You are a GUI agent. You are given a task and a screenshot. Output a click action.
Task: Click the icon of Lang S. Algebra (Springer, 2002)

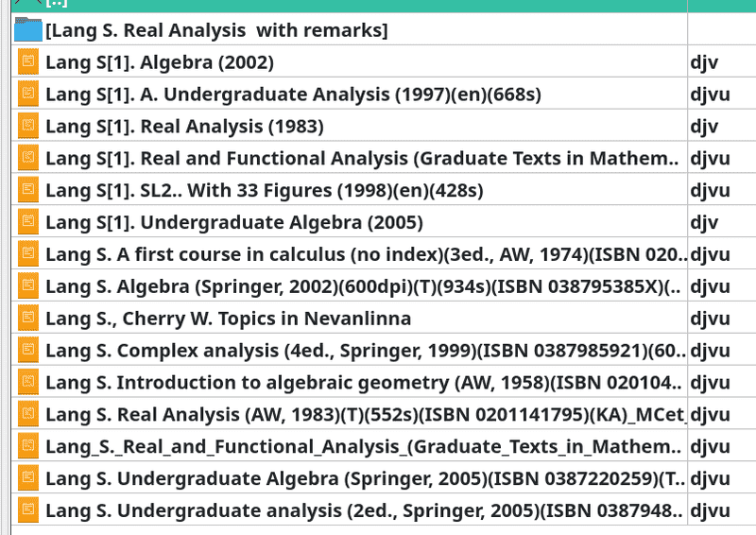(x=28, y=286)
